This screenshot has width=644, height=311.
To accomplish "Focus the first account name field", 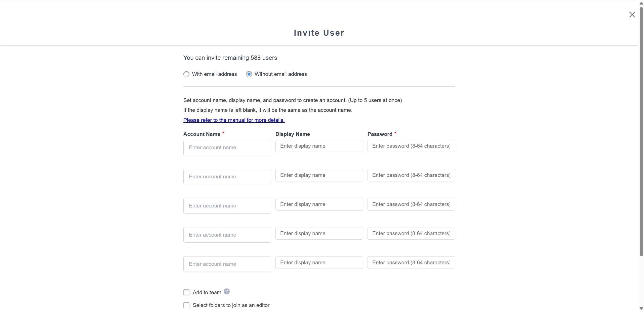I will (x=227, y=147).
